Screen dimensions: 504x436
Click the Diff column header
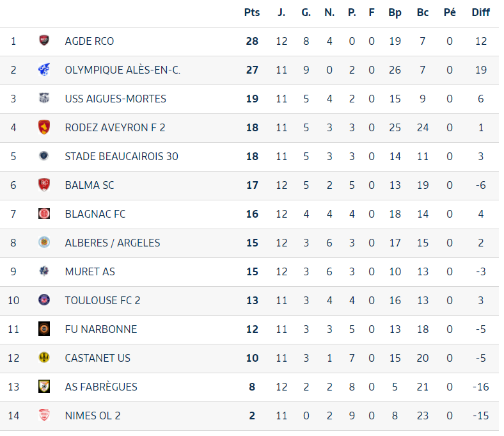[480, 13]
